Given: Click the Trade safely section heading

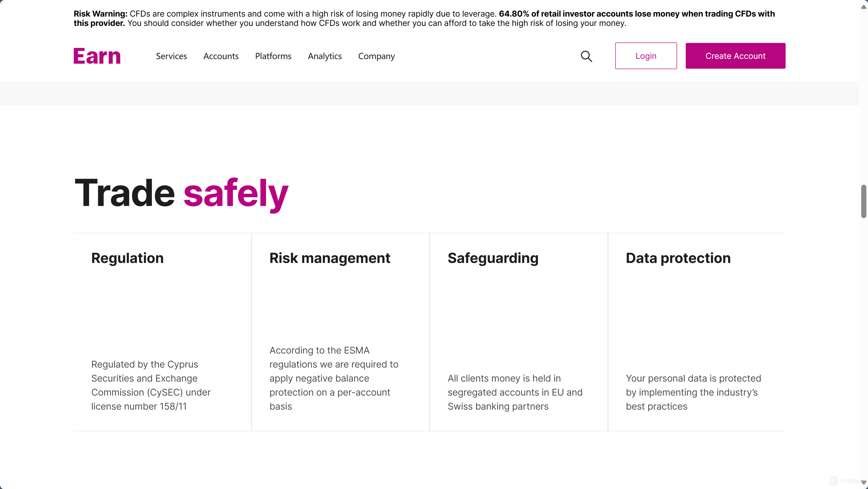Looking at the screenshot, I should (x=181, y=193).
